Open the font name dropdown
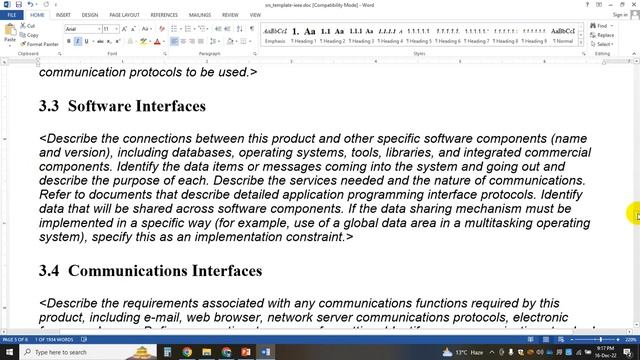Image resolution: width=640 pixels, height=360 pixels. [99, 29]
